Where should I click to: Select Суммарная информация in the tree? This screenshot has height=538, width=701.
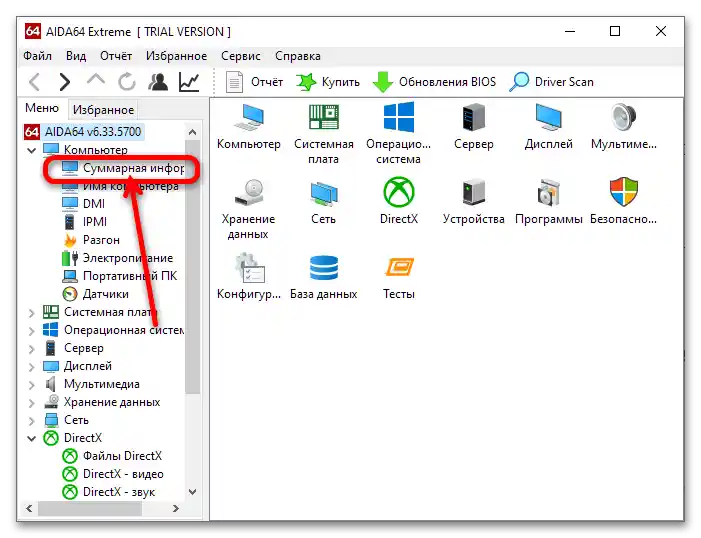pos(123,168)
